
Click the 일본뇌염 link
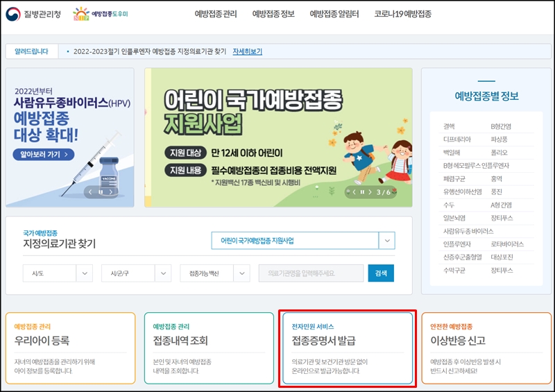454,218
